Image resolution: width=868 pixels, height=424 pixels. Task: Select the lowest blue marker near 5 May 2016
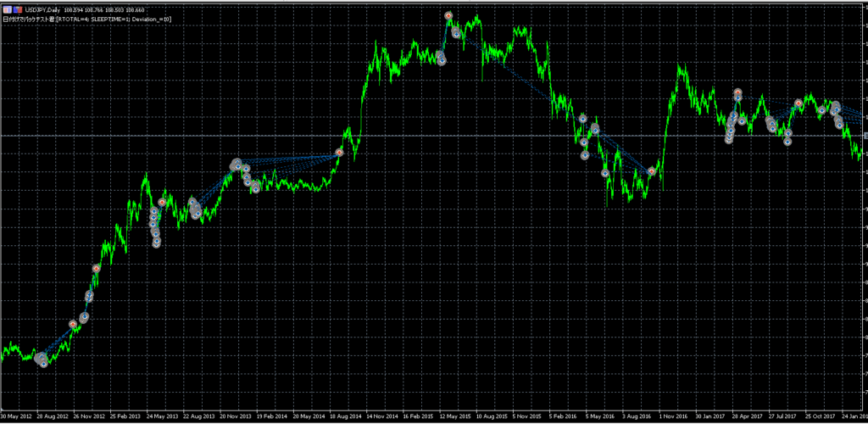click(605, 173)
